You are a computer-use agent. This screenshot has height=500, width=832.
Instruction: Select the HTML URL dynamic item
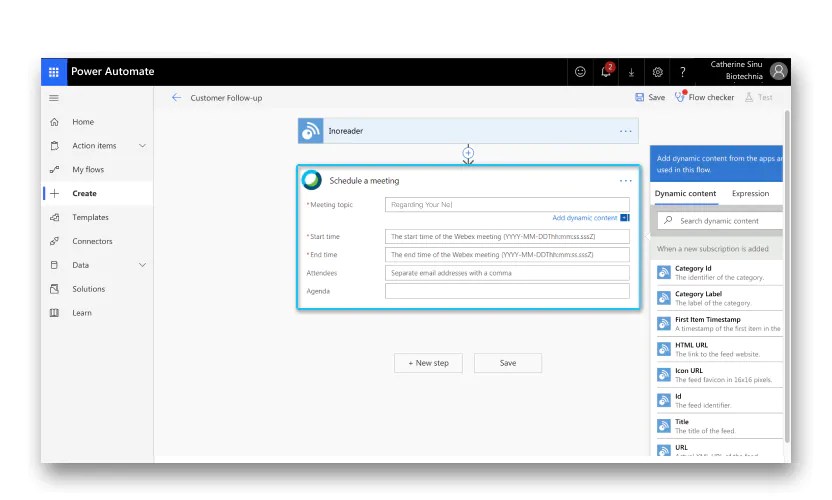pos(720,349)
